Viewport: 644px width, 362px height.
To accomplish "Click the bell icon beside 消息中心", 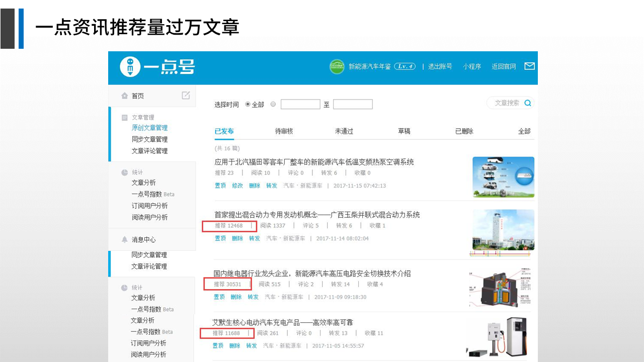I will pos(125,240).
